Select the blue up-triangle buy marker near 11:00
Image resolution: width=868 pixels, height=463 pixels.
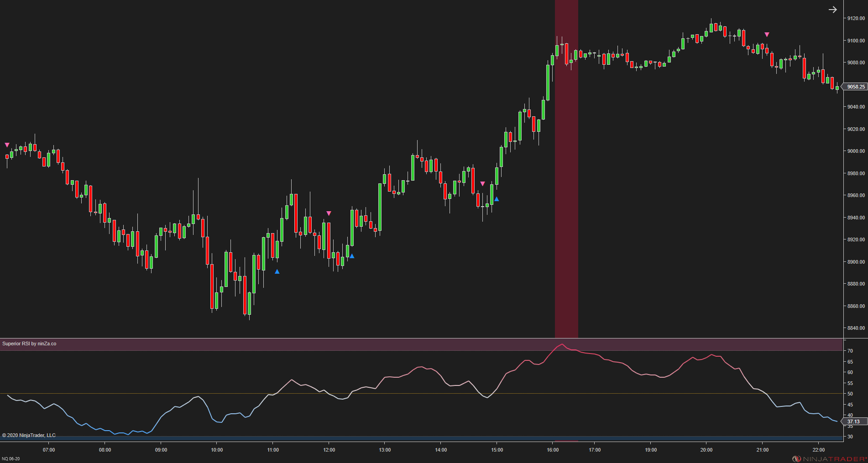point(277,271)
